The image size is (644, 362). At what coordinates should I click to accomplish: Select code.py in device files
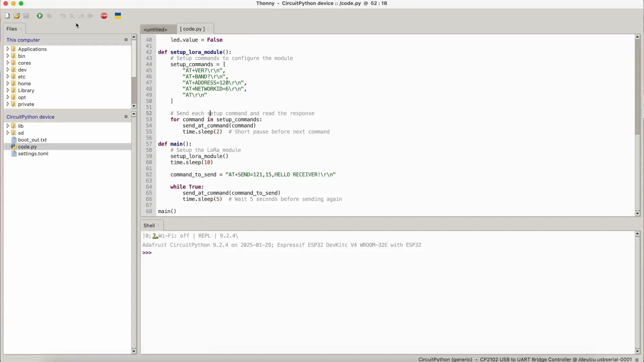[x=67, y=147]
